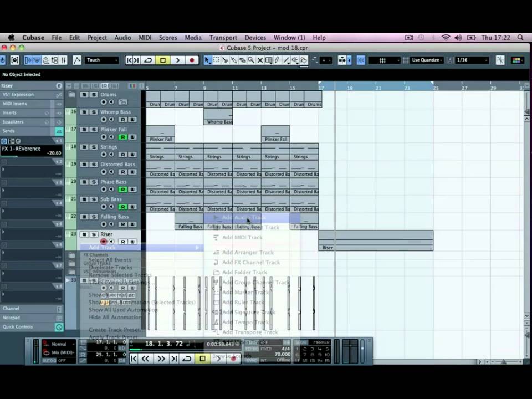Click the Notepad inspector section

tap(32, 318)
